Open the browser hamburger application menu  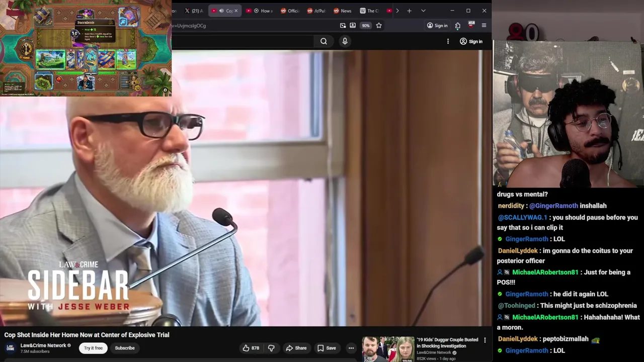[484, 26]
